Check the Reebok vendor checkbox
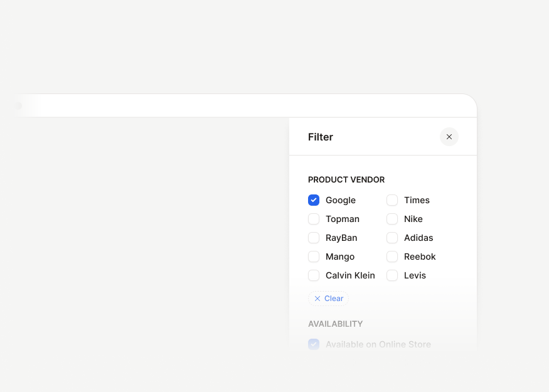 (392, 257)
